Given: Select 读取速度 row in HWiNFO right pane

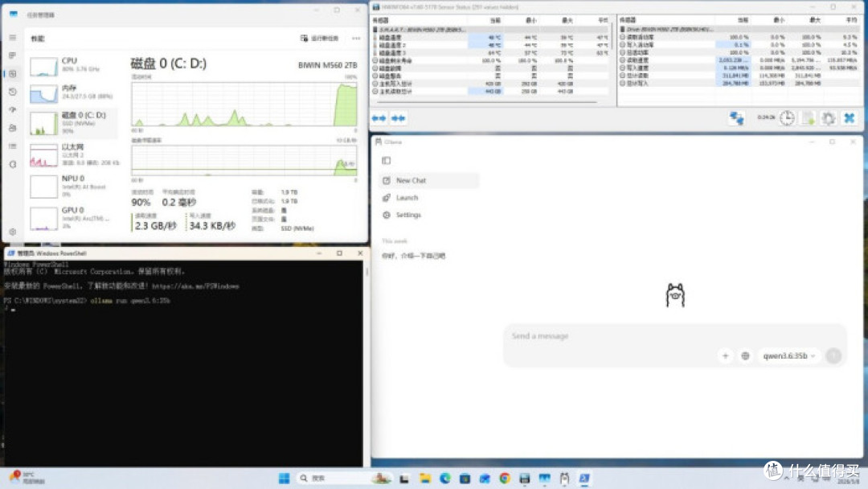Looking at the screenshot, I should (739, 60).
